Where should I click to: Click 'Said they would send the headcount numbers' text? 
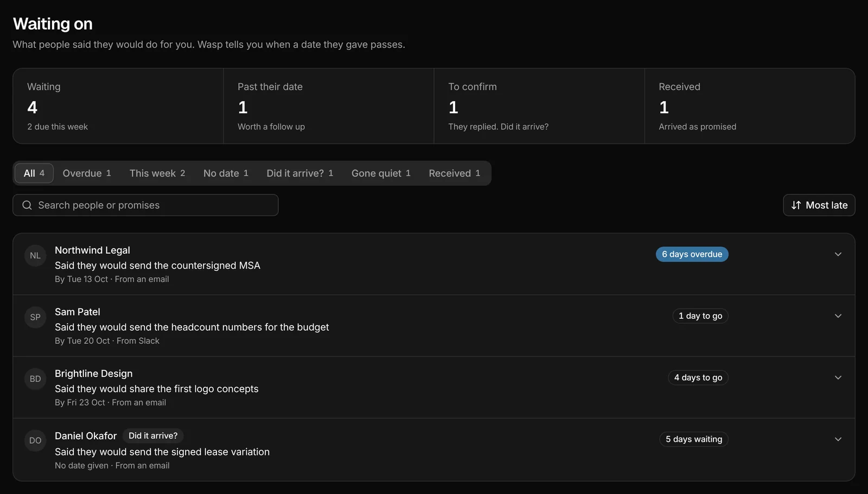[192, 328]
